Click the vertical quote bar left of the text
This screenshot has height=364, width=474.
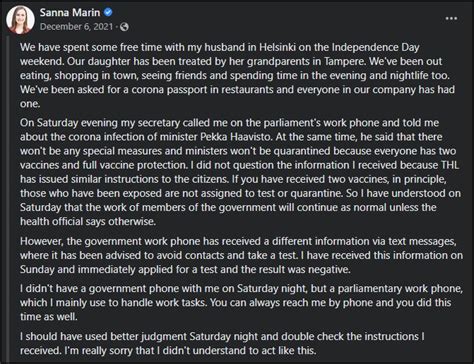pos(9,199)
